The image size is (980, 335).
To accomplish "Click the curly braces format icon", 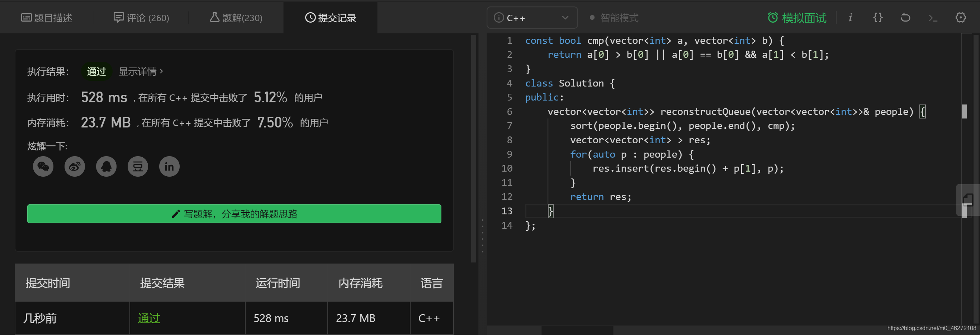I will pyautogui.click(x=878, y=18).
